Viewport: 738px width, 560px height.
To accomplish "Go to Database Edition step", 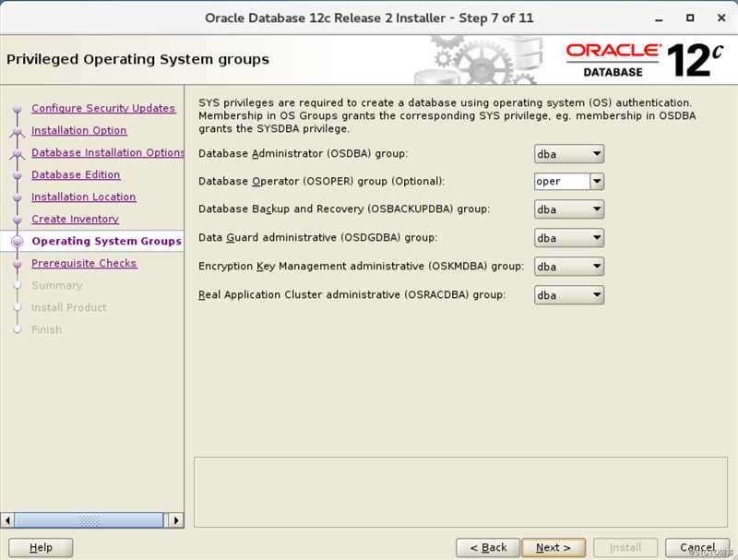I will click(x=76, y=174).
